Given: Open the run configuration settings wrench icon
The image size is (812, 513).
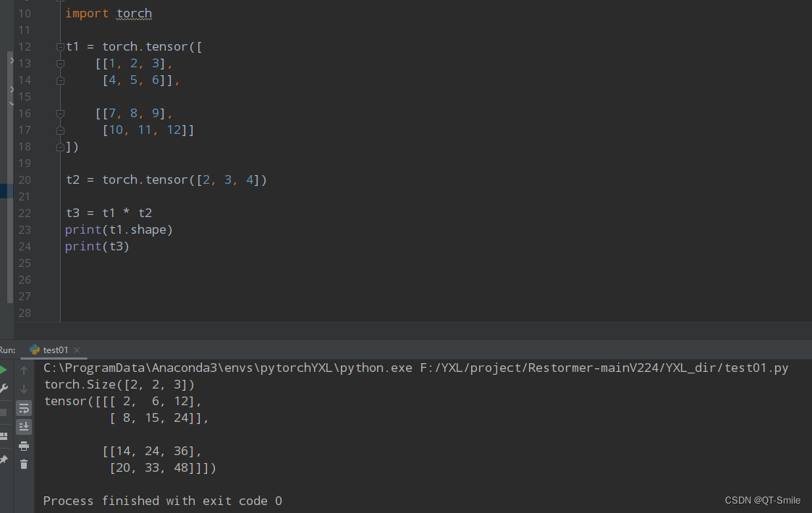Looking at the screenshot, I should (4, 387).
